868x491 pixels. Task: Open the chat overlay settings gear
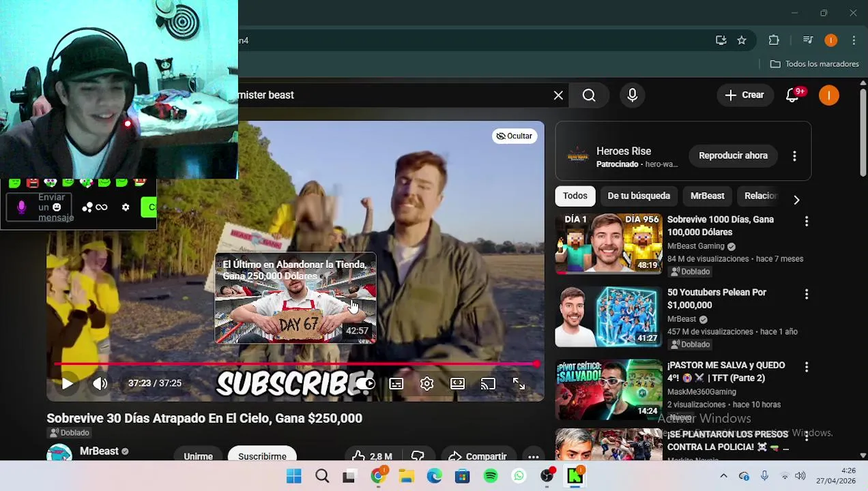click(126, 207)
